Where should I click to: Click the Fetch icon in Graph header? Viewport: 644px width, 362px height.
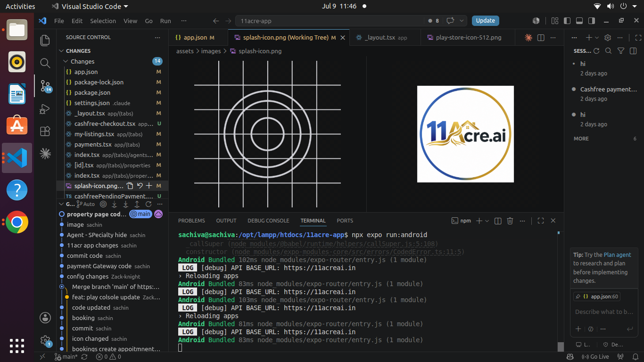point(115,204)
